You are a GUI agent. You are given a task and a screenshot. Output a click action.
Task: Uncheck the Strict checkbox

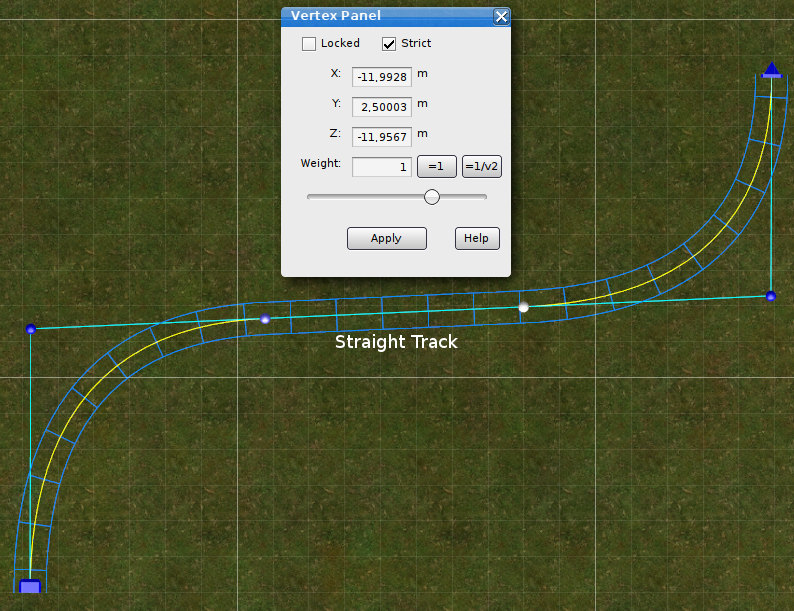(x=389, y=44)
